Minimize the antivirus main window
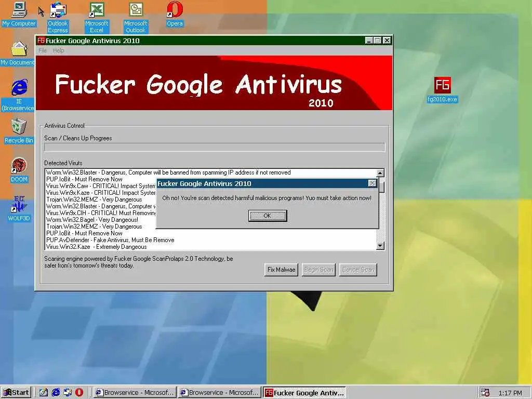 [369, 41]
